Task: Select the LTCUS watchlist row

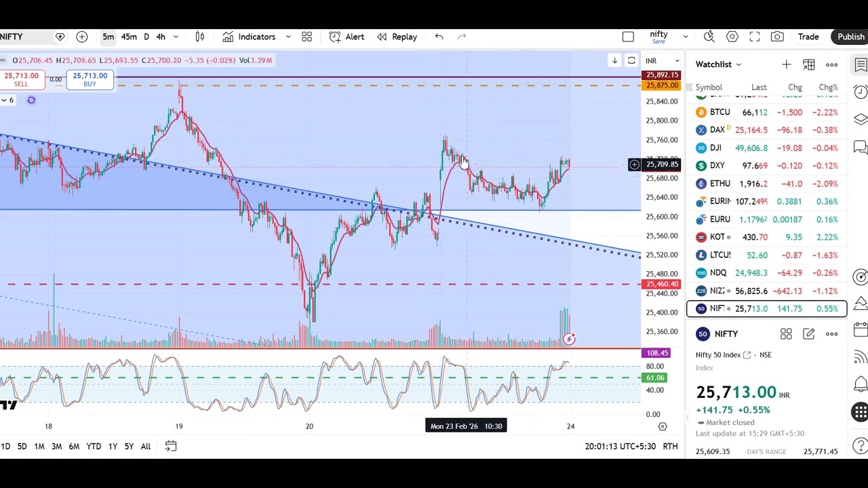Action: tap(767, 255)
